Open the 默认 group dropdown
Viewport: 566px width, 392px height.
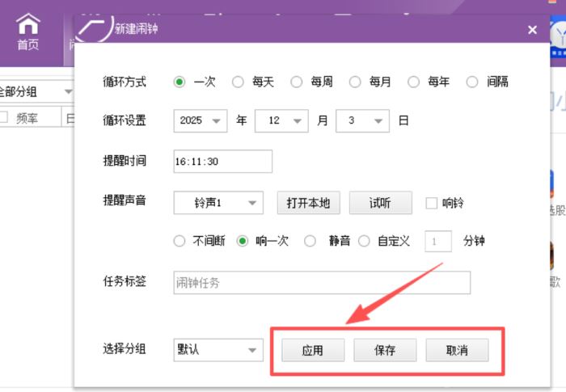pos(218,350)
